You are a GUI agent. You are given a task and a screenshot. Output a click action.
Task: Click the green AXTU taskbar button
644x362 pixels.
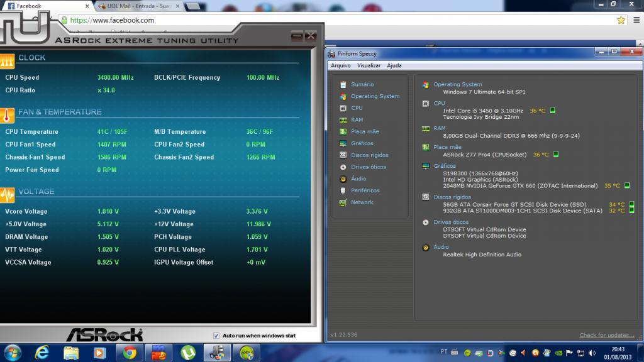pos(247,353)
